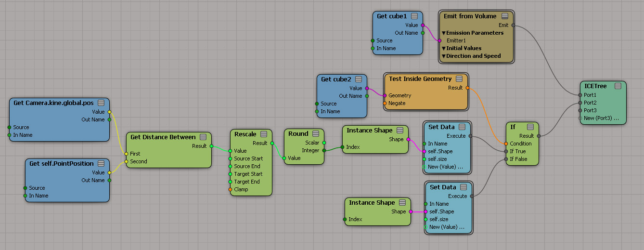Click icon on Set Data node wired to If False

pyautogui.click(x=464, y=187)
